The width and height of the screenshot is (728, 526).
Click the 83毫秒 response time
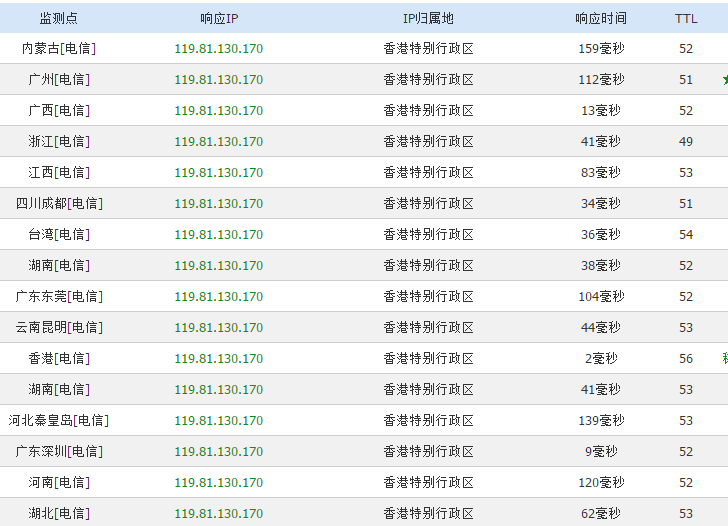tap(601, 172)
